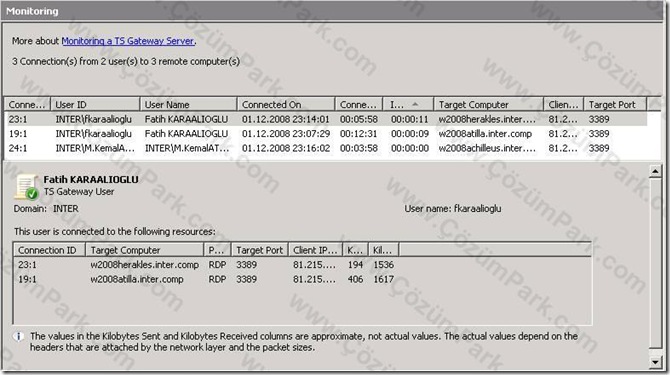Click w2008herakles.inter.comp in resources table
This screenshot has width=670, height=375.
pyautogui.click(x=144, y=265)
